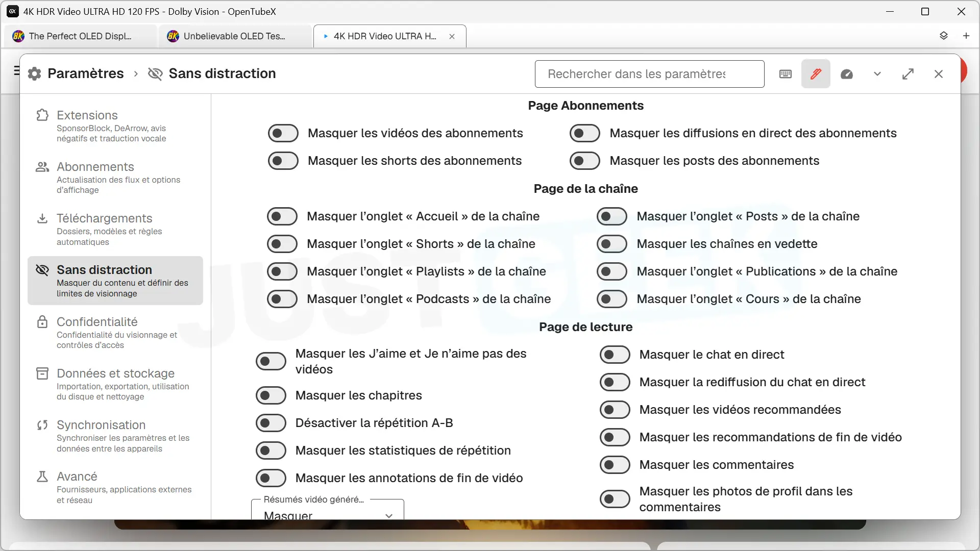Close the settings panel with X
980x551 pixels.
[x=939, y=74]
